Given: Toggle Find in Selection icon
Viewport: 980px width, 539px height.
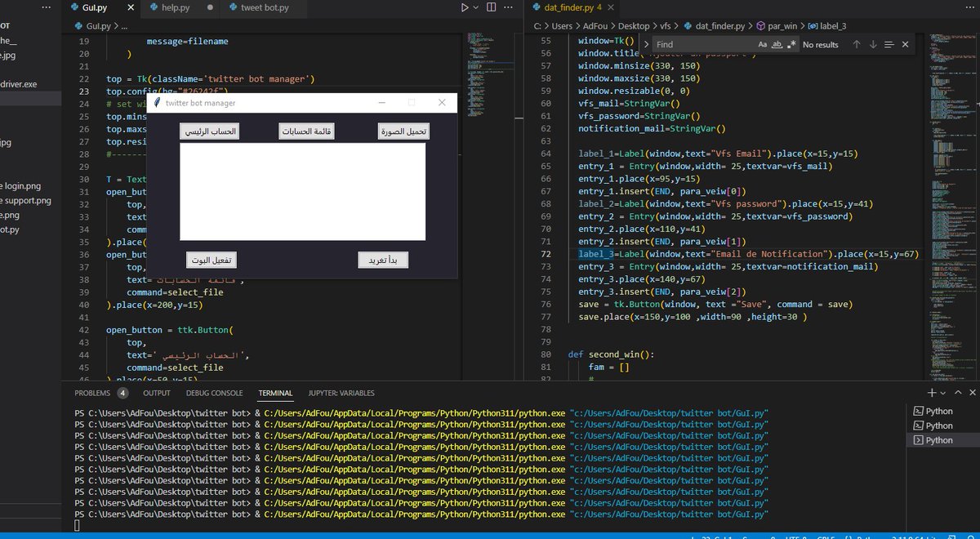Looking at the screenshot, I should 889,45.
